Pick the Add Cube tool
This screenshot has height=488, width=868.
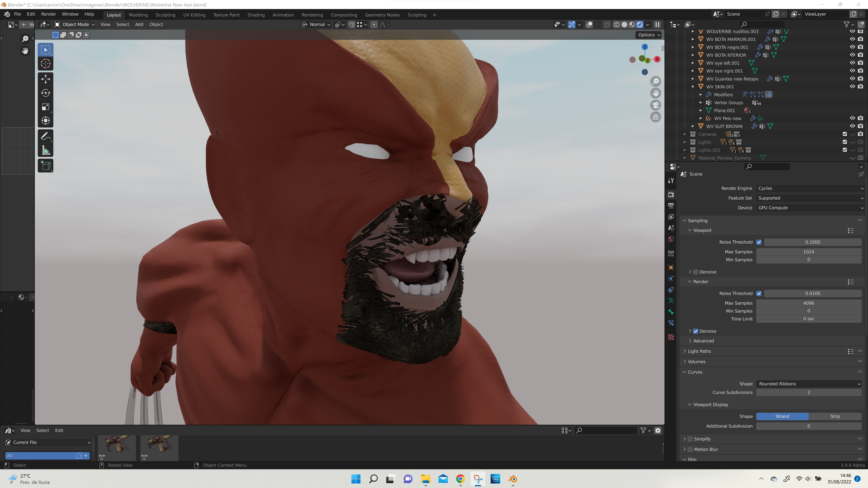point(45,166)
